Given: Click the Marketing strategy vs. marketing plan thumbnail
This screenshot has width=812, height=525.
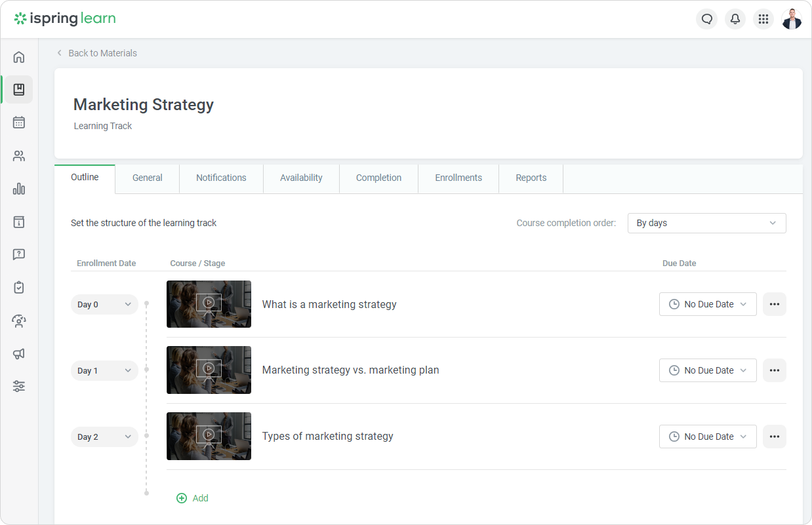Looking at the screenshot, I should pos(209,370).
